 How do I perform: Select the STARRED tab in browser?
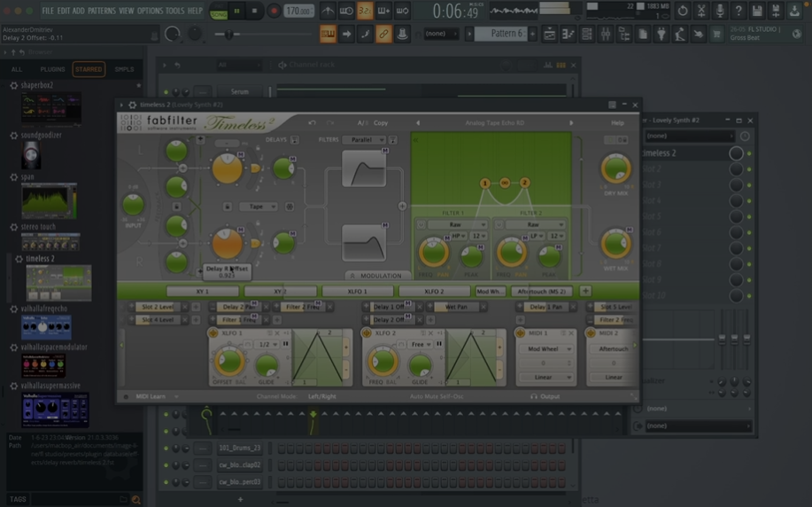[x=89, y=69]
